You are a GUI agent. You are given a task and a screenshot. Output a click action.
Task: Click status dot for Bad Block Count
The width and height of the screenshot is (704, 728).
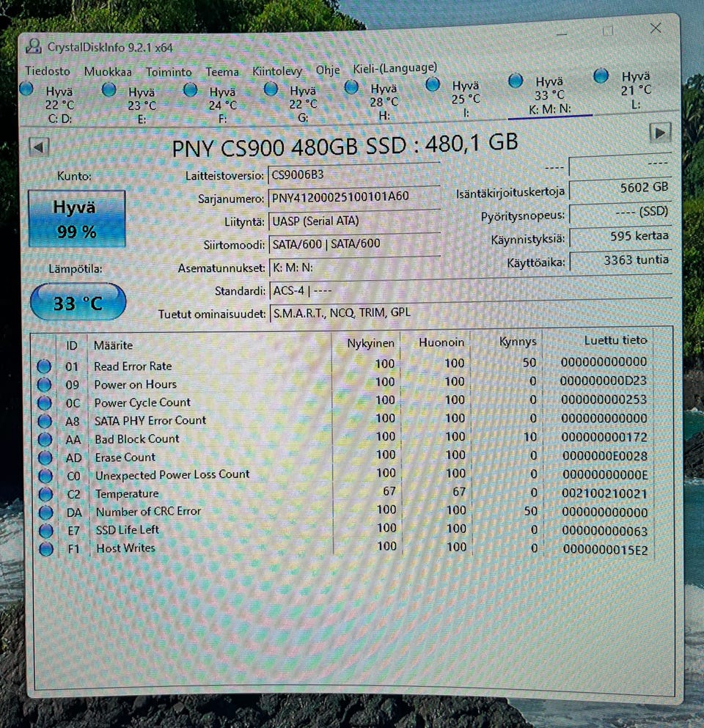45,439
